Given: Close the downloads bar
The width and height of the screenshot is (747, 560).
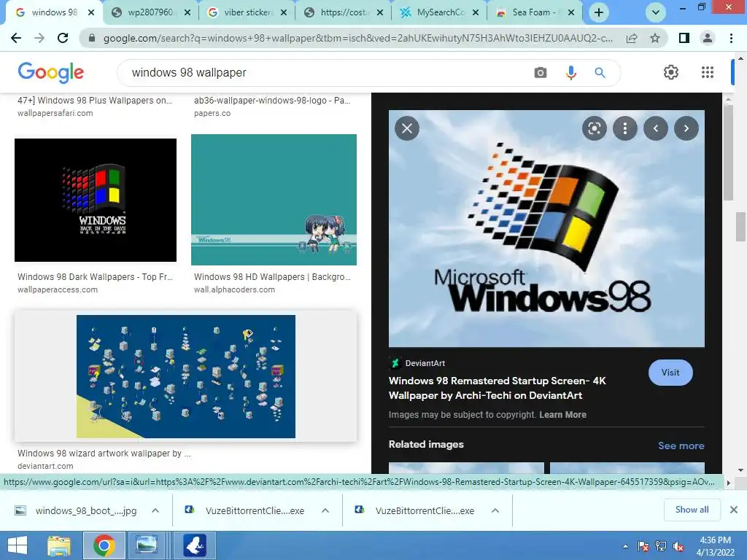Looking at the screenshot, I should tap(734, 510).
